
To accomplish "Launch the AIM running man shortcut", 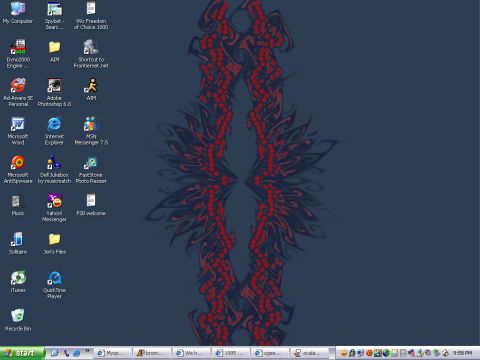I will click(x=91, y=90).
